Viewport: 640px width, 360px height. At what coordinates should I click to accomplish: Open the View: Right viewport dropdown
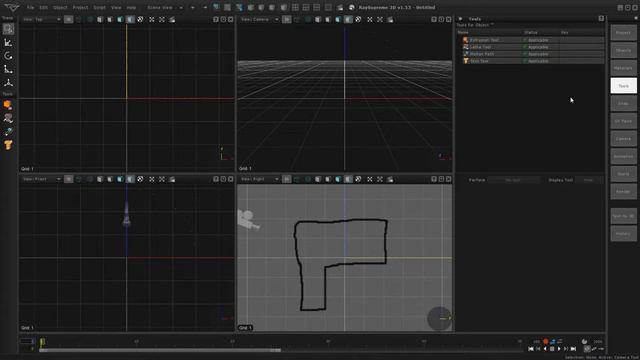pyautogui.click(x=259, y=179)
